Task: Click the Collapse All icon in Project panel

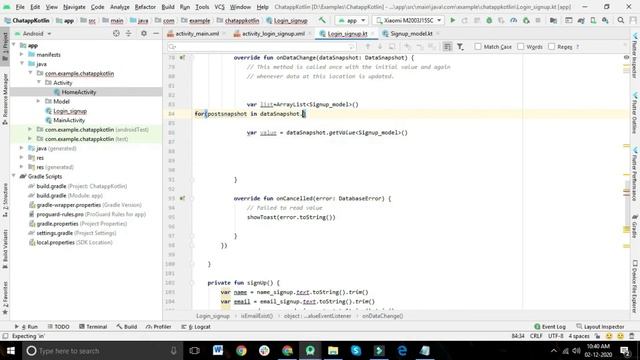Action: [129, 33]
